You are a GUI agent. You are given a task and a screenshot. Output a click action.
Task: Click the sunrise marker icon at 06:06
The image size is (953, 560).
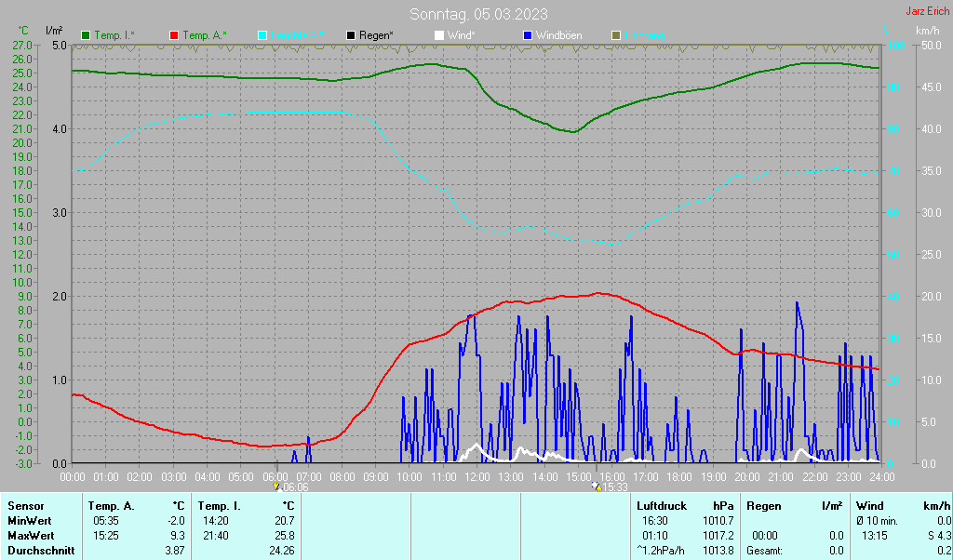click(276, 487)
